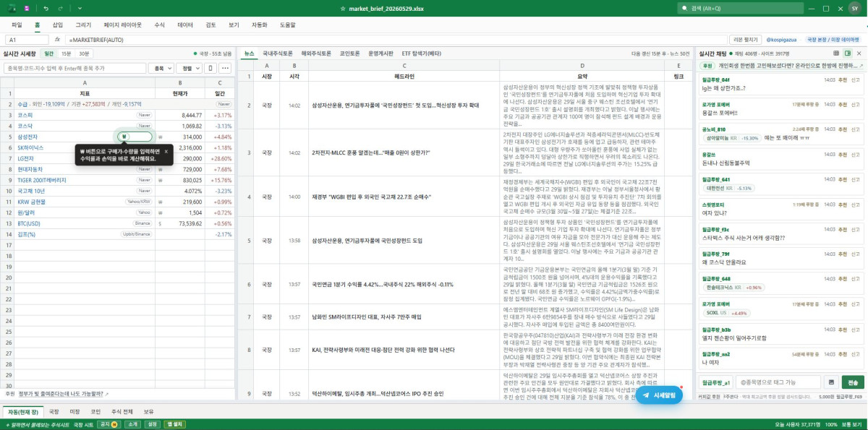
Task: Click the Upbit/Binance badge on 김프(%) row
Action: 137,234
